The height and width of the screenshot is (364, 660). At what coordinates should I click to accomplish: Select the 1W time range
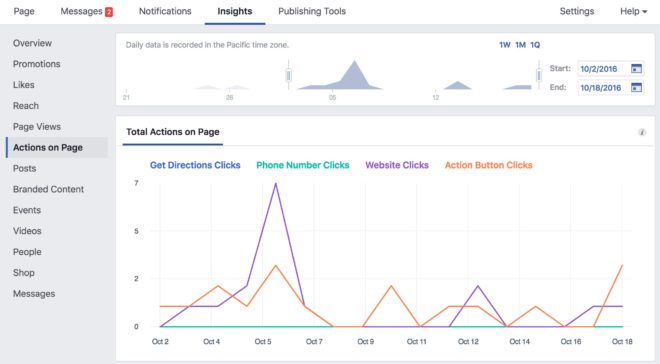[x=505, y=45]
